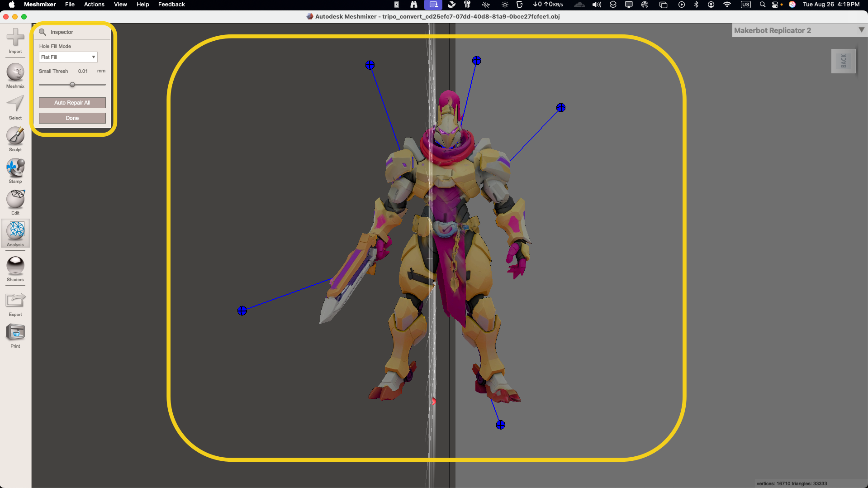Open the Actions menu
Image resolution: width=868 pixels, height=488 pixels.
[x=94, y=5]
